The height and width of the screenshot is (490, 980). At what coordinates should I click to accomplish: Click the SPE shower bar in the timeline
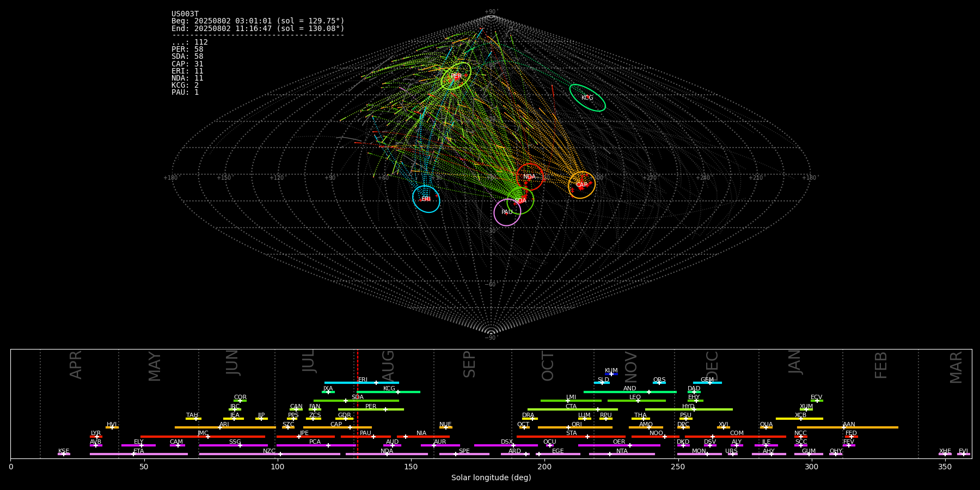(x=464, y=454)
